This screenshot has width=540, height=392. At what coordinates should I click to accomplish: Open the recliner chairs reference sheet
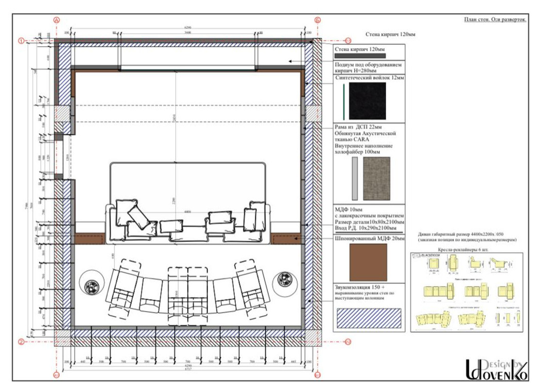467,292
